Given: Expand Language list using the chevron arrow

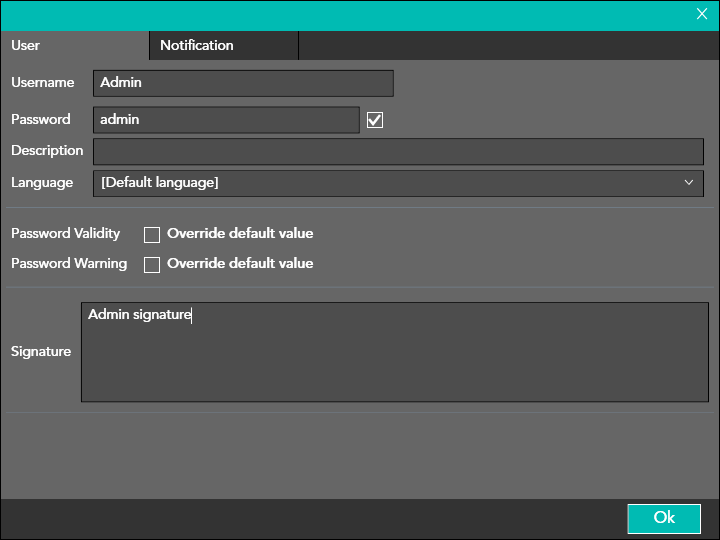Looking at the screenshot, I should (x=689, y=183).
